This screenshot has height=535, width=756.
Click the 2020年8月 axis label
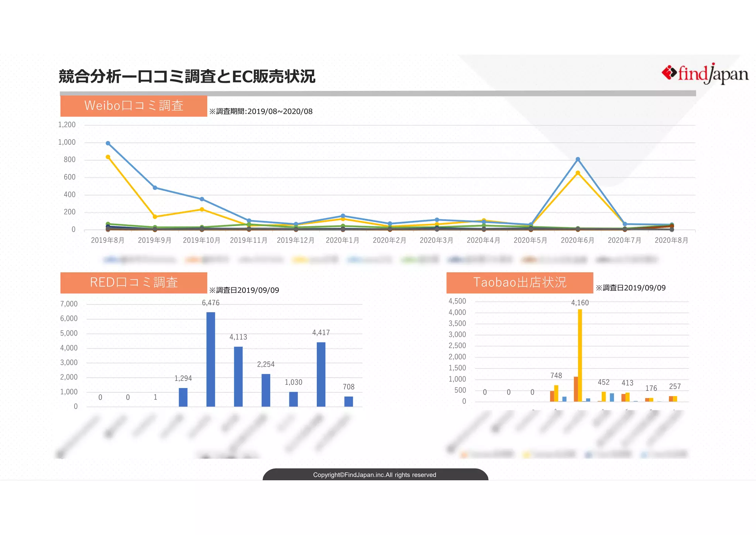click(671, 240)
